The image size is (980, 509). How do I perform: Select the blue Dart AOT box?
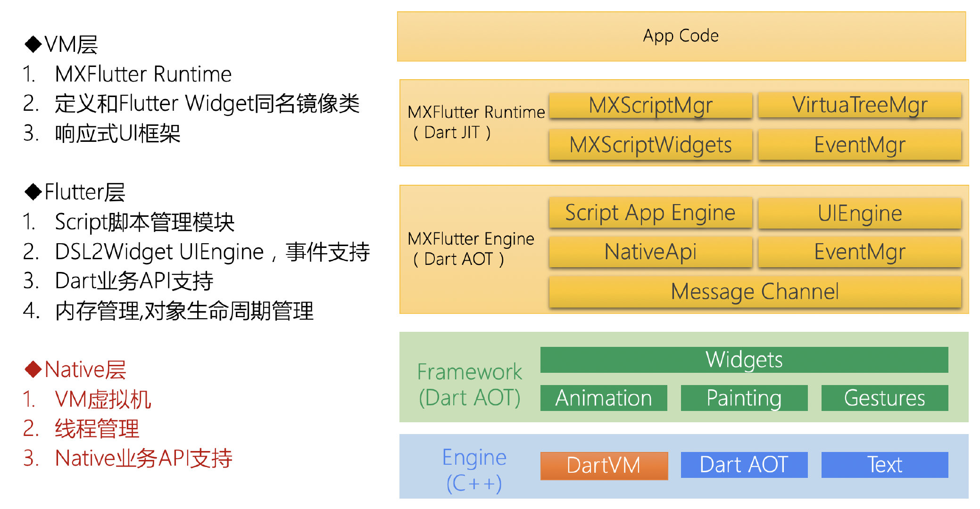pyautogui.click(x=744, y=465)
